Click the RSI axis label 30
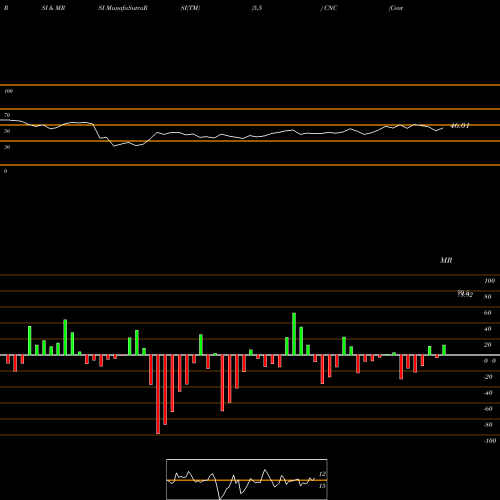Image resolution: width=500 pixels, height=500 pixels. coord(7,147)
